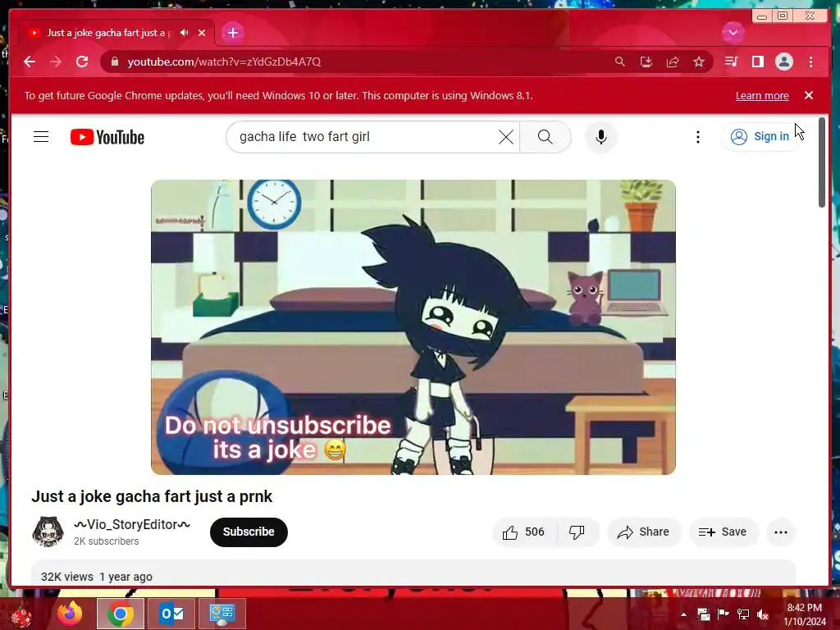Screen dimensions: 840x630
Task: Open Outlook from the taskbar
Action: coord(171,614)
